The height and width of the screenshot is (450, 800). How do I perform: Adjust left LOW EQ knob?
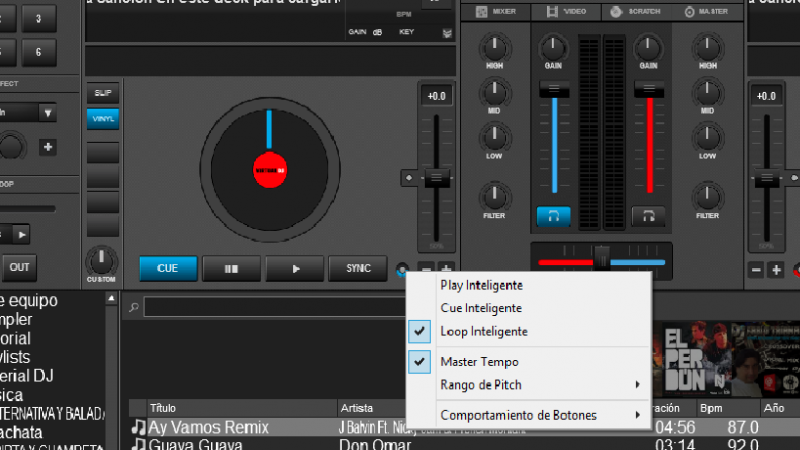click(x=494, y=138)
